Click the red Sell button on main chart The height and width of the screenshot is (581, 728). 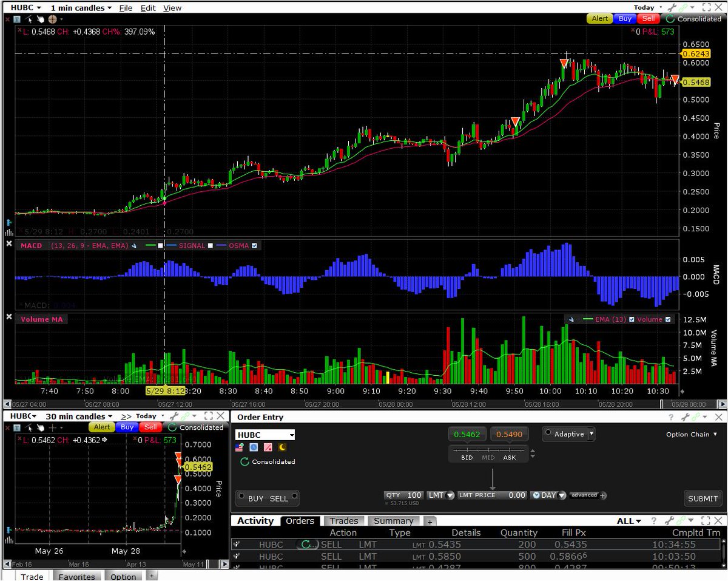click(x=648, y=18)
